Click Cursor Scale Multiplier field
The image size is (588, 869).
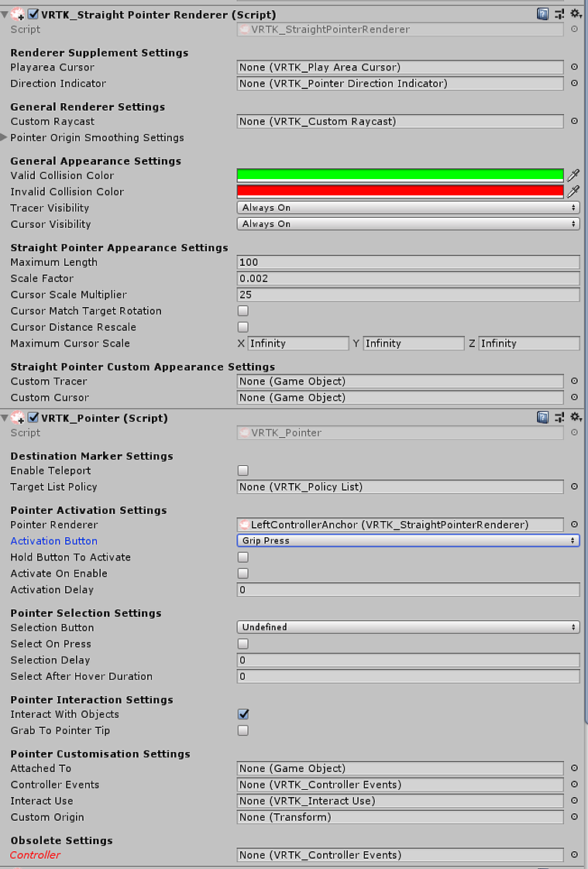tap(408, 295)
